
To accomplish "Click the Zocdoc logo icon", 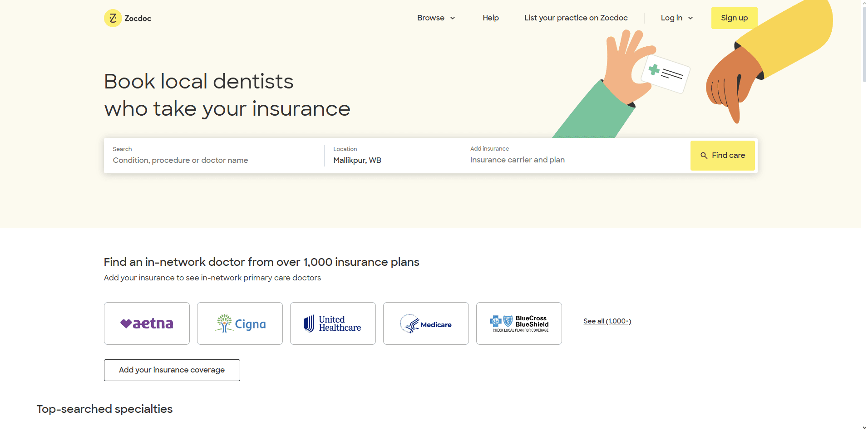I will point(113,18).
